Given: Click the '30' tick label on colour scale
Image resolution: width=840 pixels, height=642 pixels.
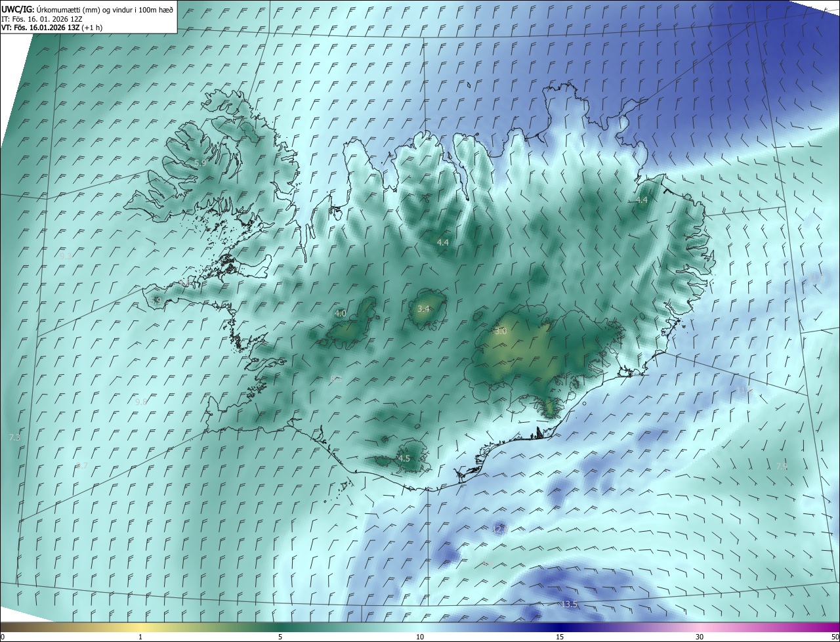Looking at the screenshot, I should coord(700,637).
